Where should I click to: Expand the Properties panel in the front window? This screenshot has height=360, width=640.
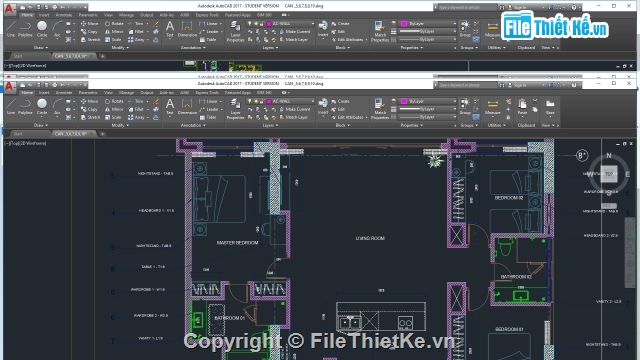[x=411, y=125]
